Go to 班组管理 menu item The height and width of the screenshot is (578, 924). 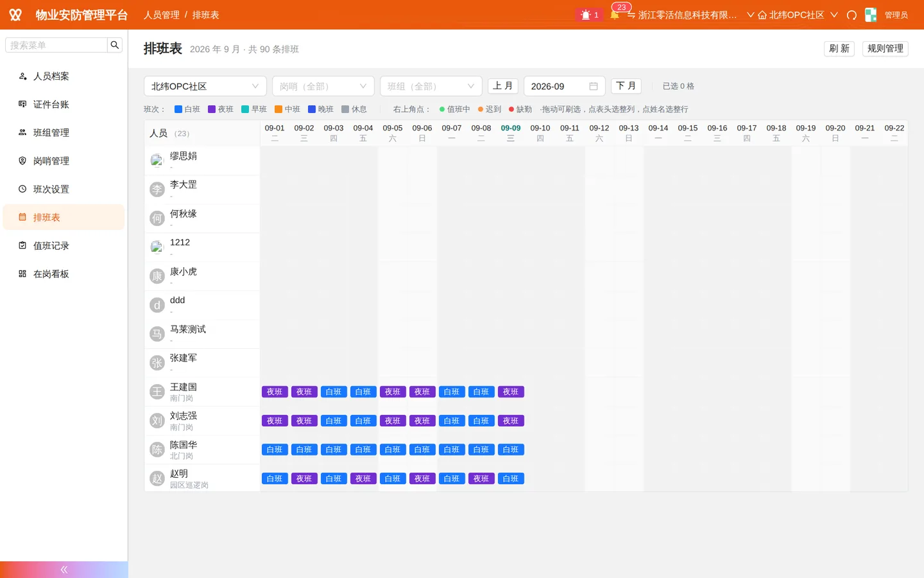tap(64, 132)
